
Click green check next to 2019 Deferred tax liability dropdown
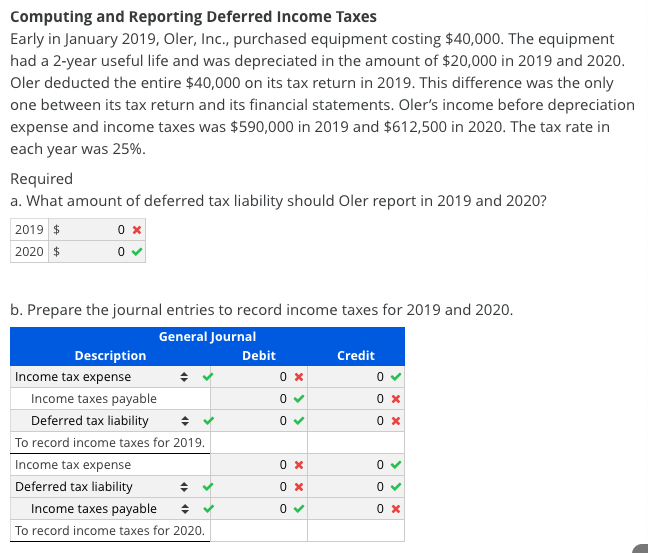coord(208,421)
